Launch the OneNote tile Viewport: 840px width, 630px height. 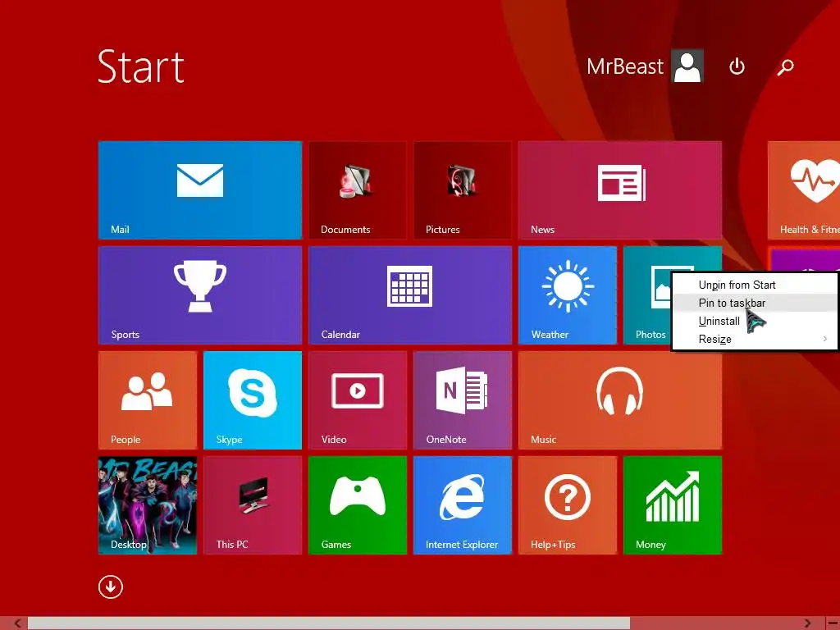(x=463, y=399)
